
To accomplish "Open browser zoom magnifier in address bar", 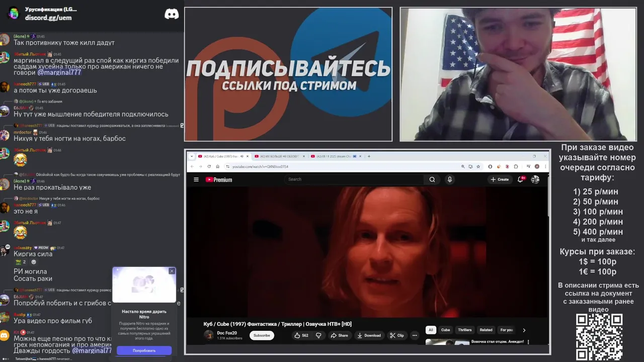I will click(x=463, y=166).
